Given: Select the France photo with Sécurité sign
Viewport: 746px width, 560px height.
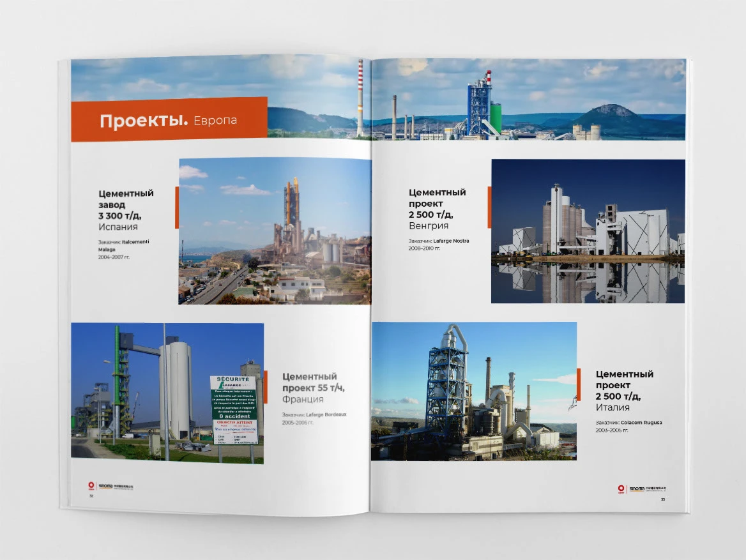Looking at the screenshot, I should coord(167,393).
